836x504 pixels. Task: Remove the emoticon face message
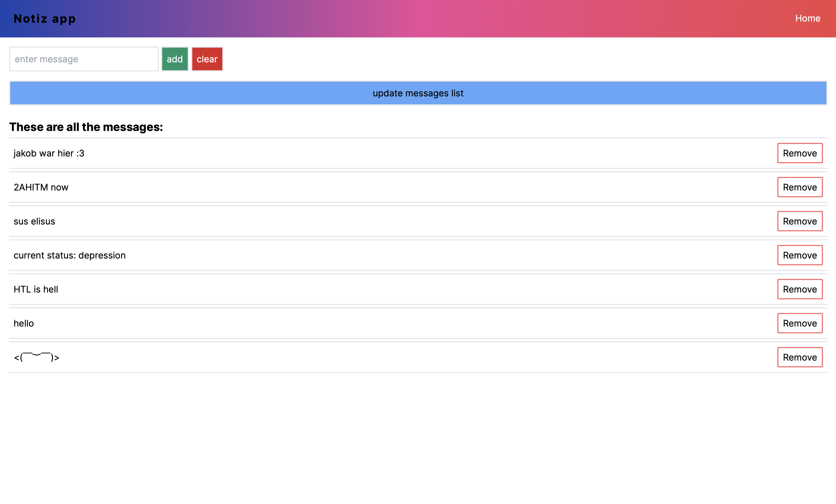(800, 357)
